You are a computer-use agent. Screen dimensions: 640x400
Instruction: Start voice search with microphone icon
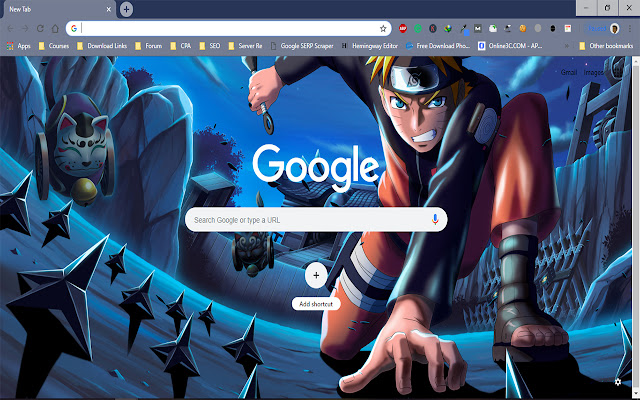435,220
